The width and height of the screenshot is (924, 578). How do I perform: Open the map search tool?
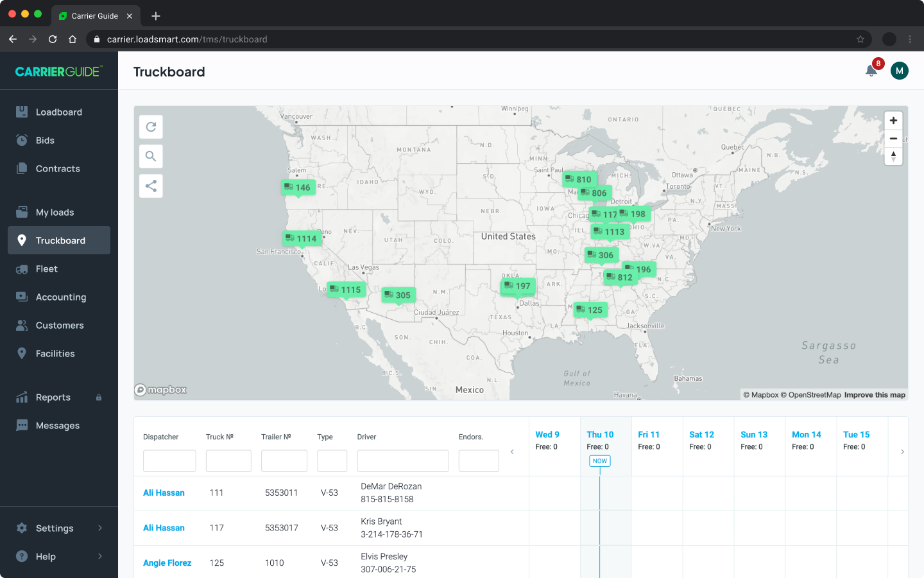[x=151, y=156]
